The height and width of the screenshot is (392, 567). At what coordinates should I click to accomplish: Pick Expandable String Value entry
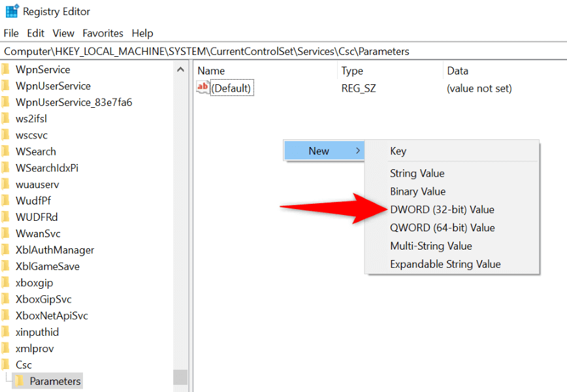(445, 265)
